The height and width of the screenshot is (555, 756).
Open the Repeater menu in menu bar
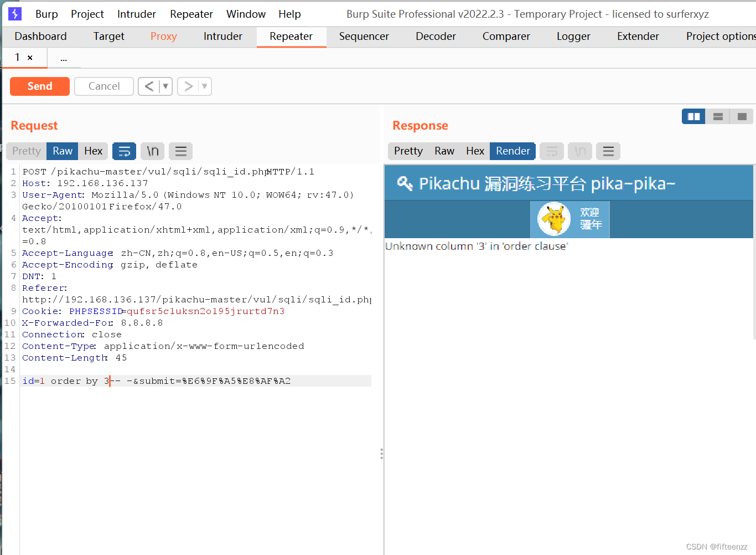pos(191,14)
